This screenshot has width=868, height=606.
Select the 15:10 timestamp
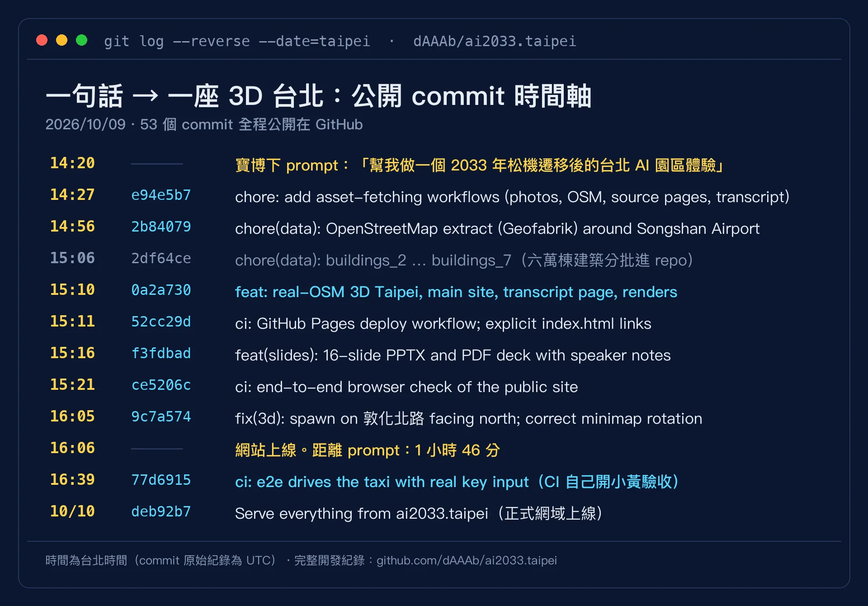pyautogui.click(x=72, y=290)
